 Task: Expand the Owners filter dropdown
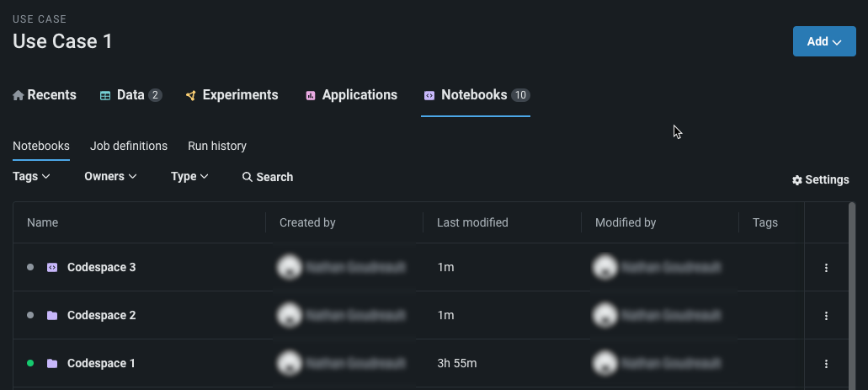(110, 177)
